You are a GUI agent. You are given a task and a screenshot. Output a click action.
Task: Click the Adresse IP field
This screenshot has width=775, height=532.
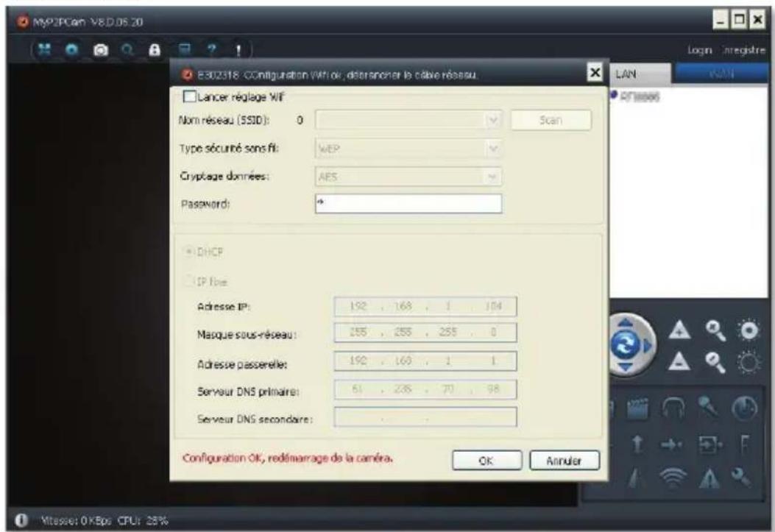(425, 306)
